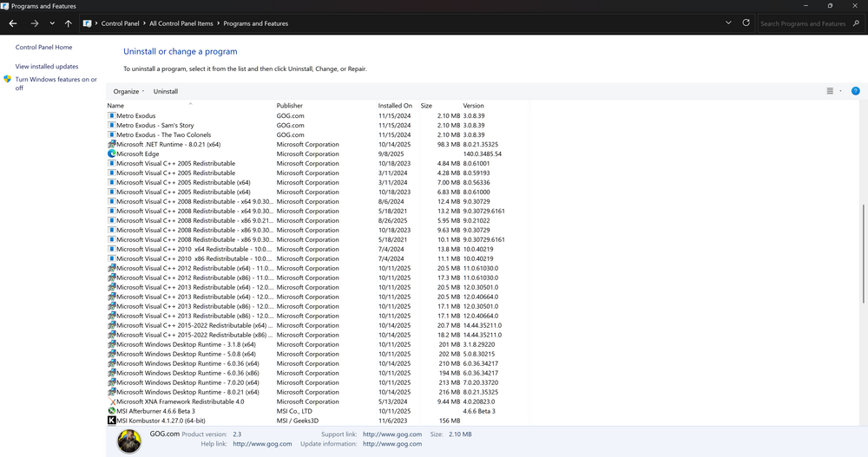Open the recent locations dropdown arrow
Image resolution: width=868 pixels, height=457 pixels.
pos(52,23)
